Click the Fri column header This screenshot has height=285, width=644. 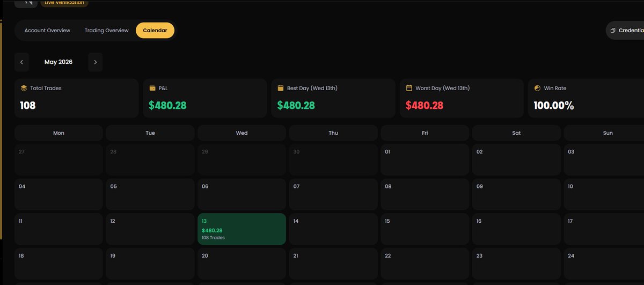tap(425, 133)
